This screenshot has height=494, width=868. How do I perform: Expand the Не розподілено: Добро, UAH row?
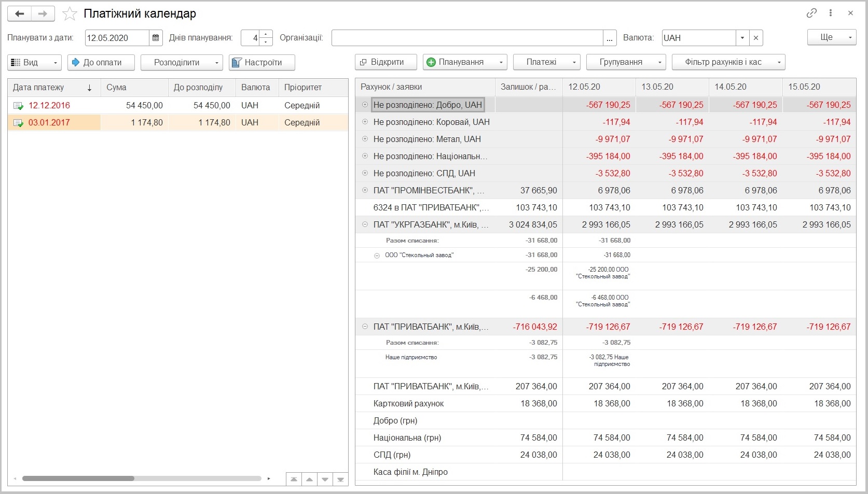point(365,105)
